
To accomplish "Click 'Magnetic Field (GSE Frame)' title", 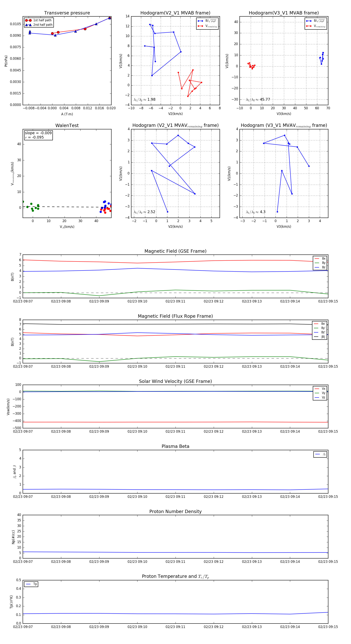I will (175, 251).
